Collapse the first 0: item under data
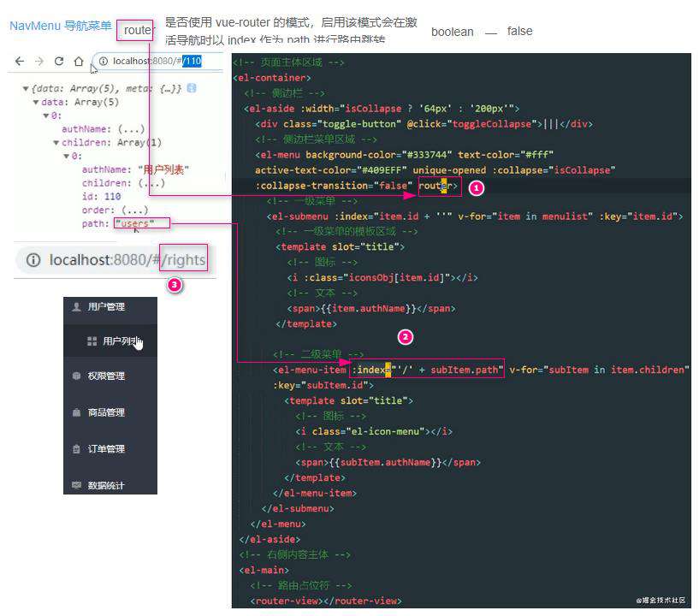The height and width of the screenshot is (616, 699). pos(45,115)
